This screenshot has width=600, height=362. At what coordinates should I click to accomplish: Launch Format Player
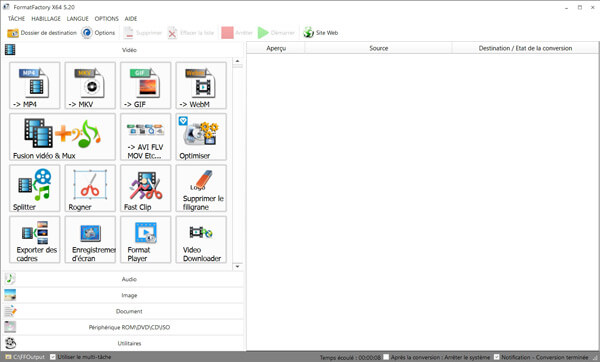point(146,240)
